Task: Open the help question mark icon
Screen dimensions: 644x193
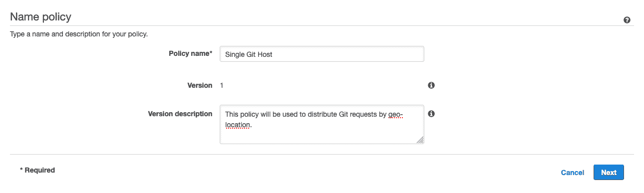Action: click(627, 20)
